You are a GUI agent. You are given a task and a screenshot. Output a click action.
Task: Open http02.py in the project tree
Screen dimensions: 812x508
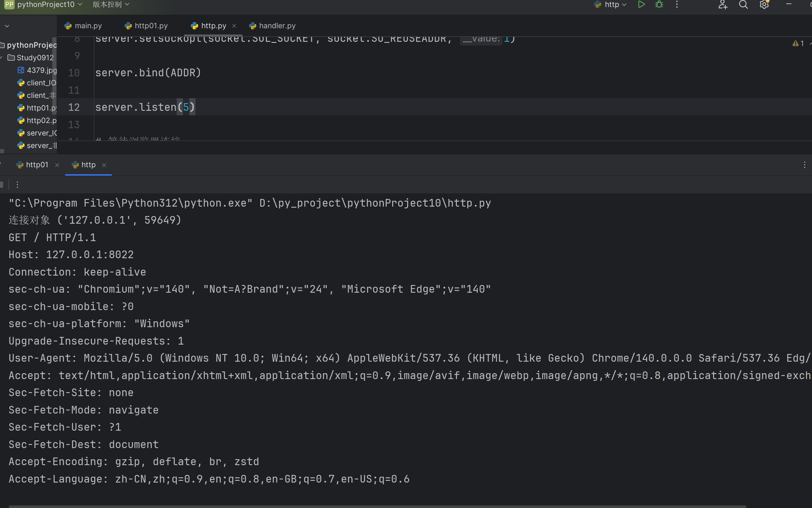(x=37, y=121)
